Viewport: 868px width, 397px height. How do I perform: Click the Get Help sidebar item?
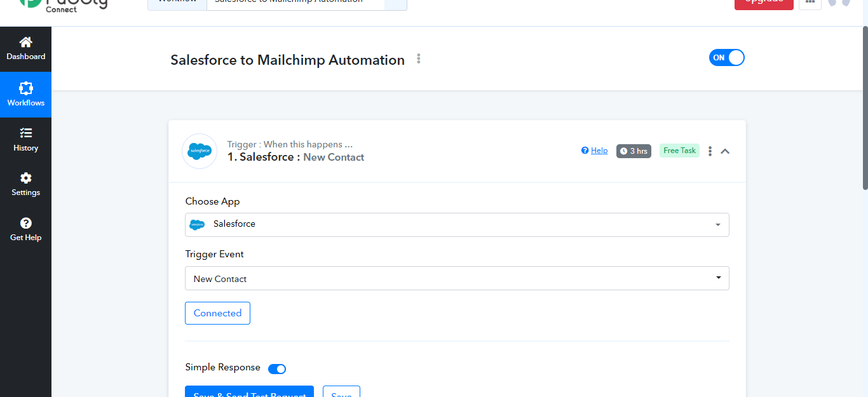coord(25,229)
